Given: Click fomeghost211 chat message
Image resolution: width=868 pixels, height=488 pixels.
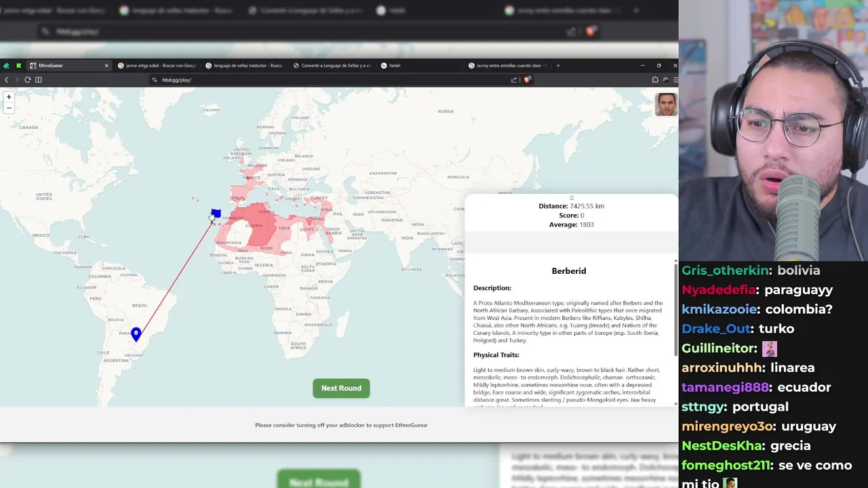Looking at the screenshot, I should point(767,474).
